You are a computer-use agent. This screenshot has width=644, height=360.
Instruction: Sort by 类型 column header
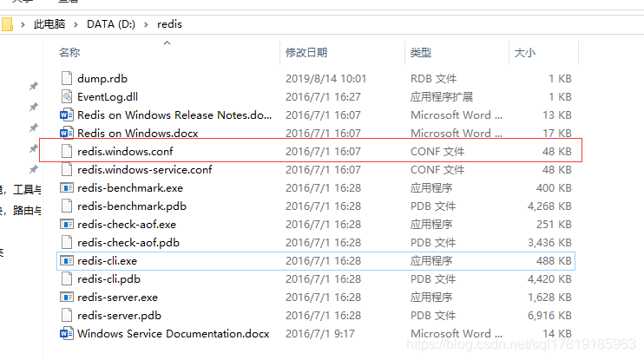[x=421, y=53]
